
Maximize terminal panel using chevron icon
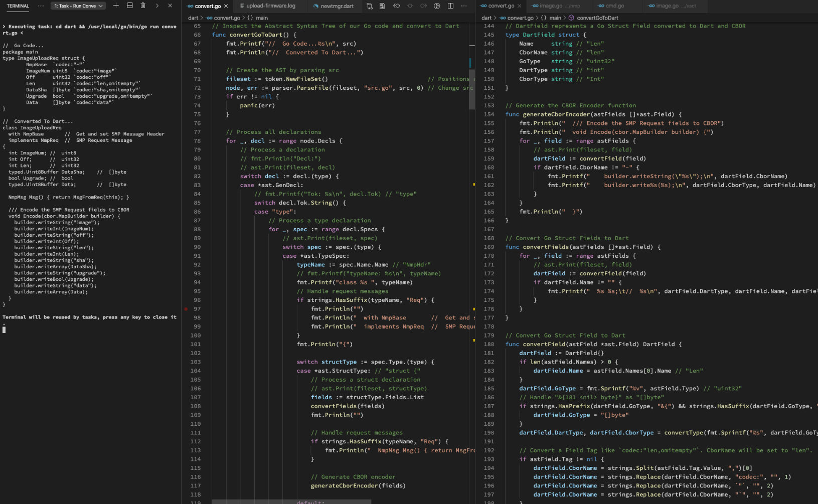[x=157, y=6]
